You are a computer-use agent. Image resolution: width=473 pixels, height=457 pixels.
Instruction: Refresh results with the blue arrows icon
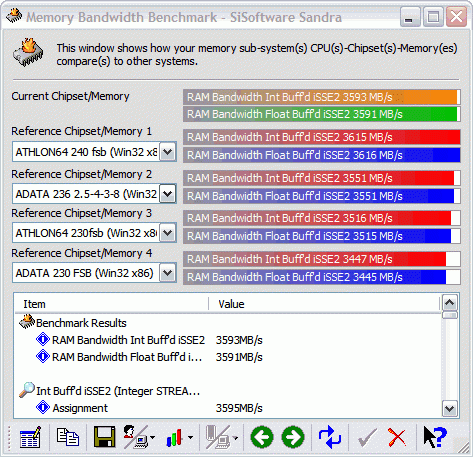pos(330,437)
